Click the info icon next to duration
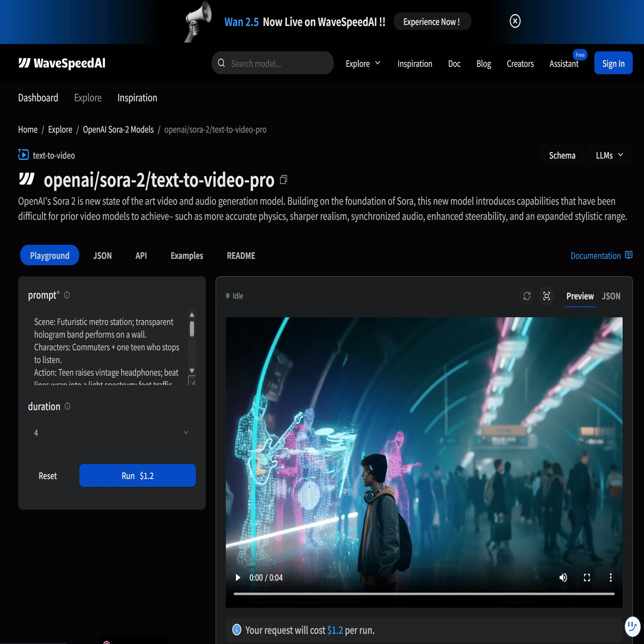 point(68,407)
